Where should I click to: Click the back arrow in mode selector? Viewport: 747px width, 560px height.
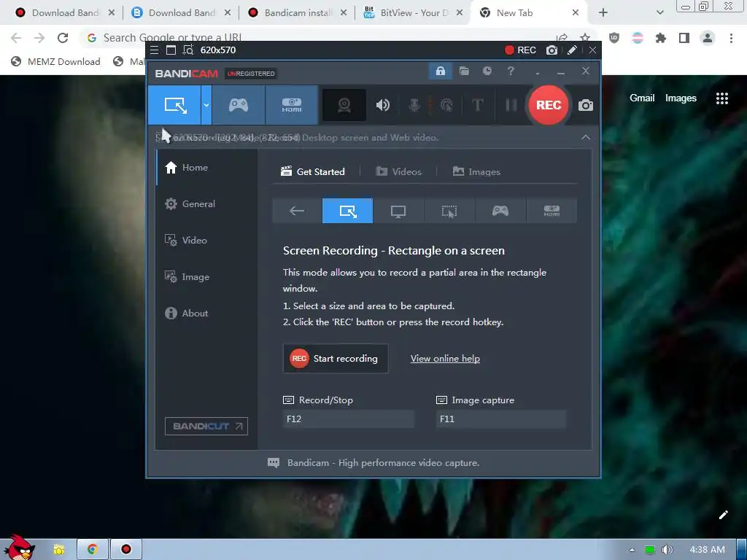[297, 211]
